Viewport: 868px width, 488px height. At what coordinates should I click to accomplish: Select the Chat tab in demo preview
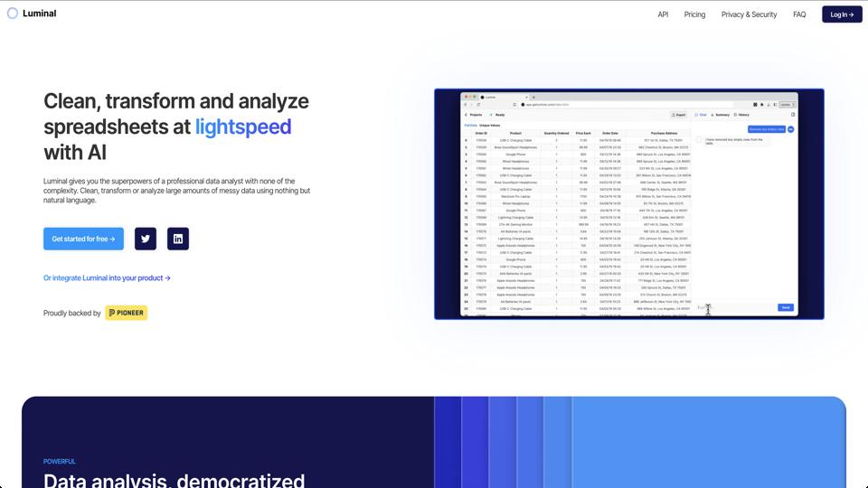click(701, 115)
